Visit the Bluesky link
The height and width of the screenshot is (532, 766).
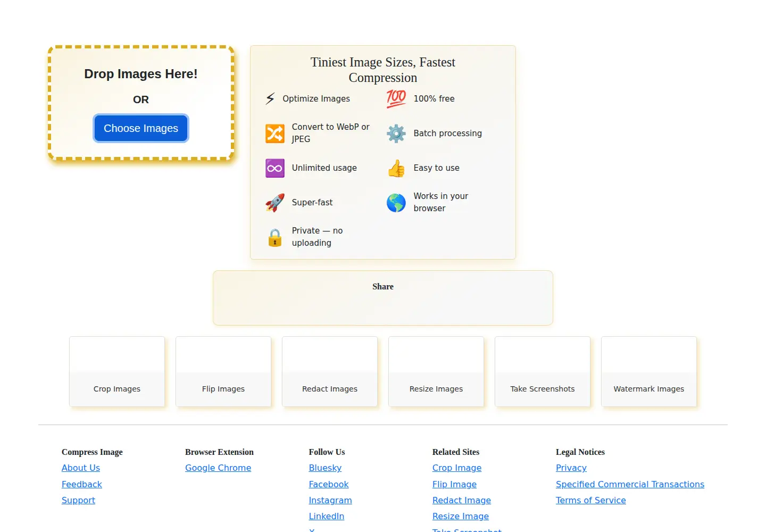pos(325,468)
